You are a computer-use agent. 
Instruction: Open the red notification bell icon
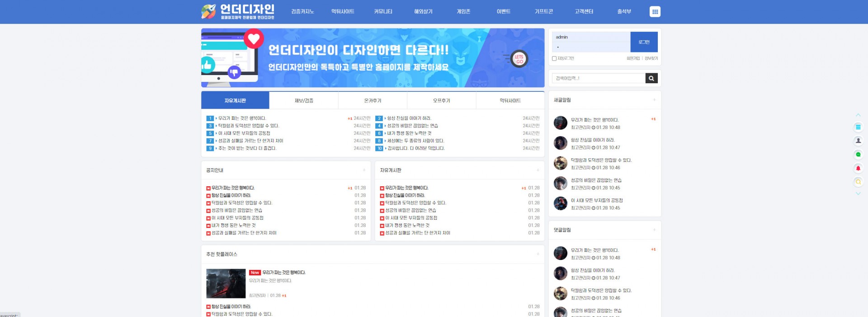858,168
